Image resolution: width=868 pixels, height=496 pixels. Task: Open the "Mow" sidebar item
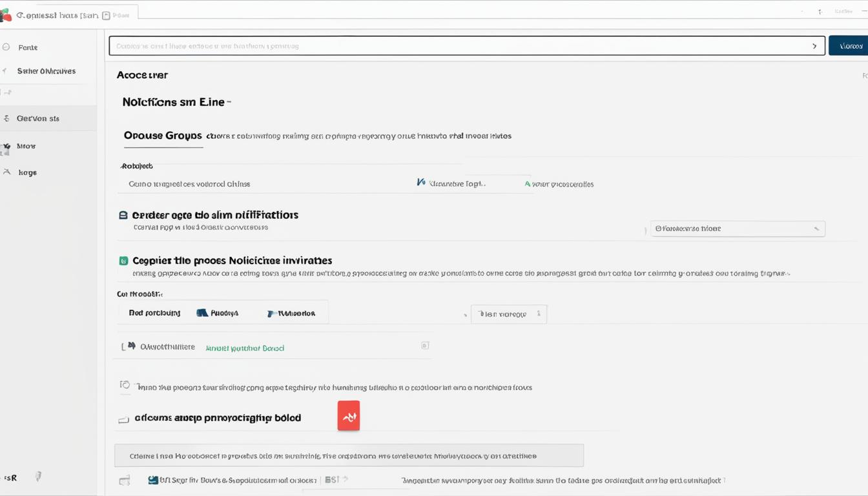(x=26, y=146)
